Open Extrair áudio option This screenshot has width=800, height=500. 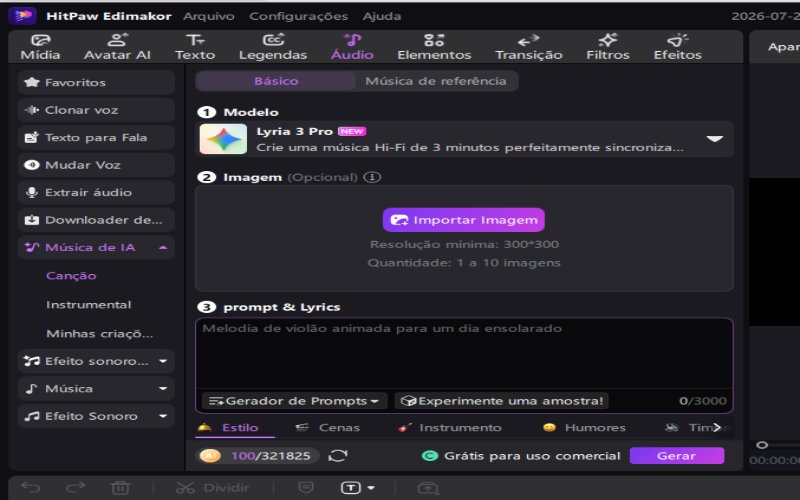pyautogui.click(x=96, y=192)
